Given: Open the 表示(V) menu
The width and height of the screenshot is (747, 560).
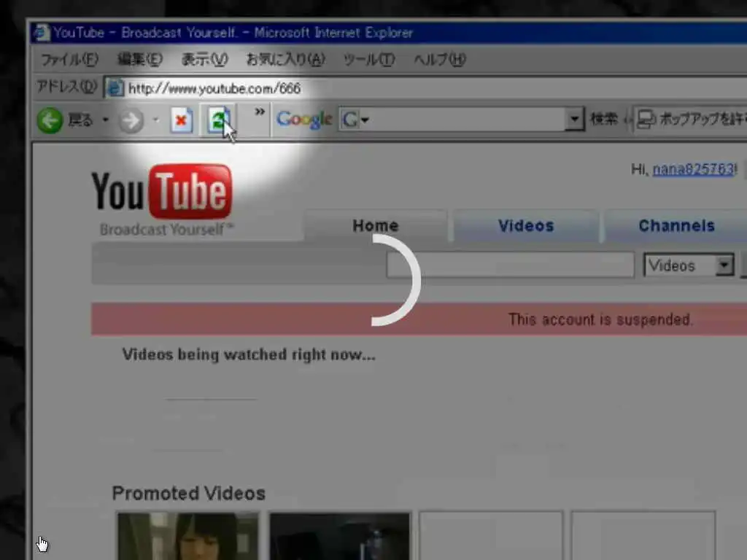Looking at the screenshot, I should [205, 60].
